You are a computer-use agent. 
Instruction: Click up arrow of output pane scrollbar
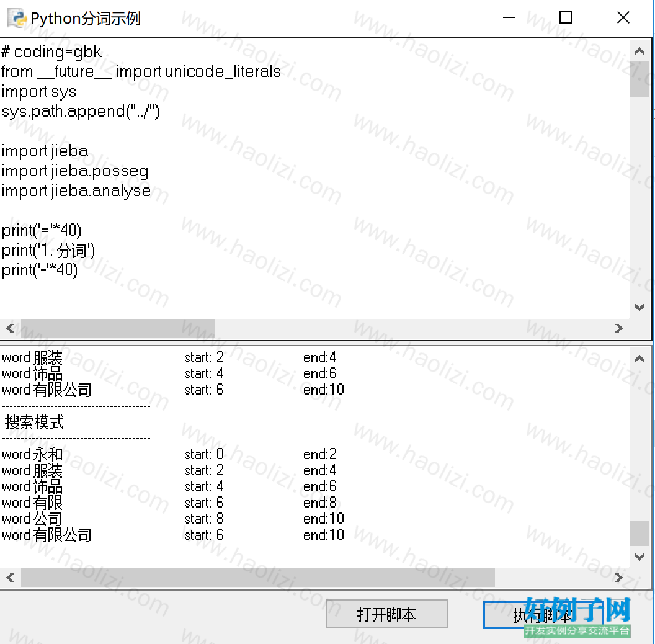coord(639,359)
